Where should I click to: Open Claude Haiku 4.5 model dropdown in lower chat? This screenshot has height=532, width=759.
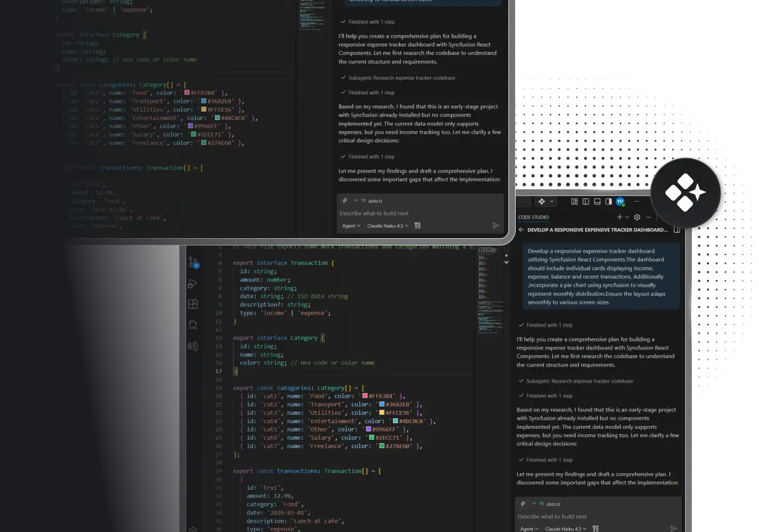566,529
